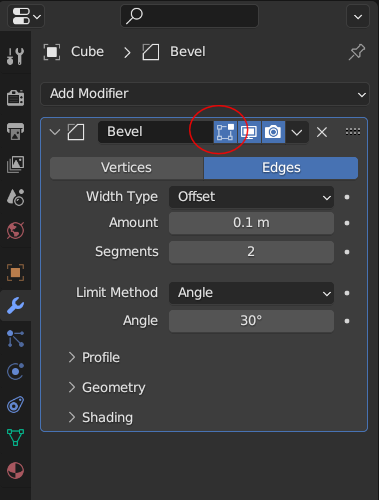Open the Render properties tab
The image size is (379, 500).
15,98
